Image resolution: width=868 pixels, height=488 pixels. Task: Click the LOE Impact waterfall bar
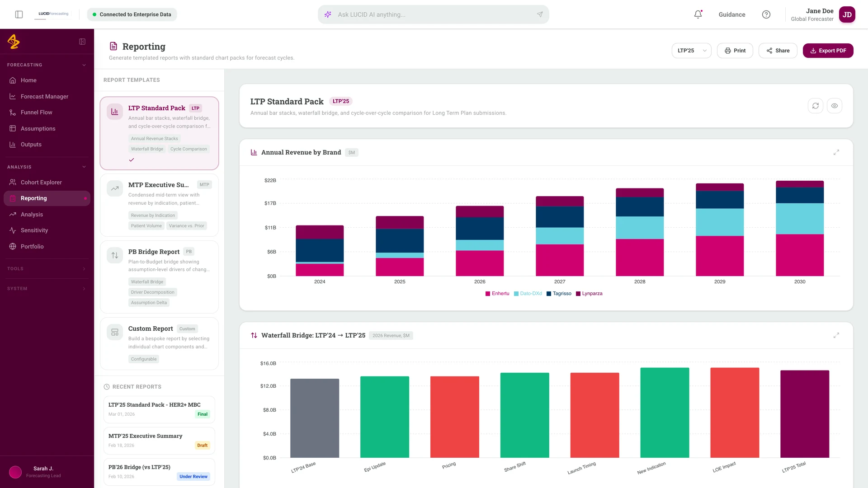[735, 413]
